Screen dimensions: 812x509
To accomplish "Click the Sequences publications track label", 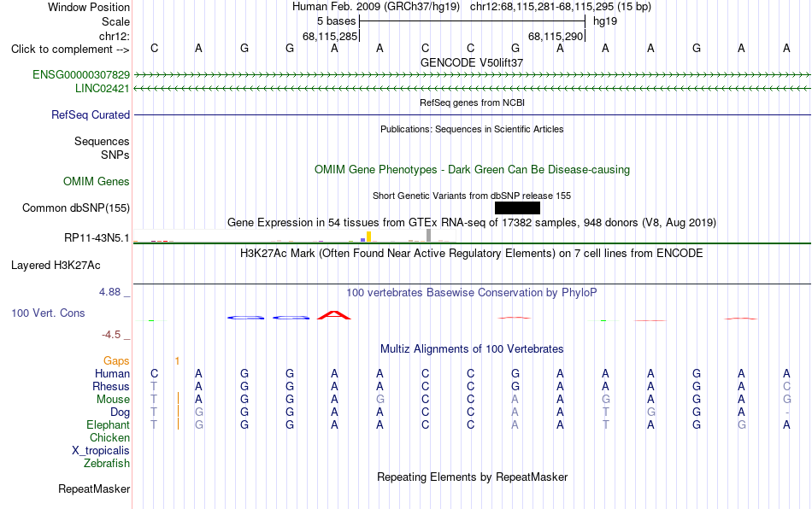I will point(102,141).
